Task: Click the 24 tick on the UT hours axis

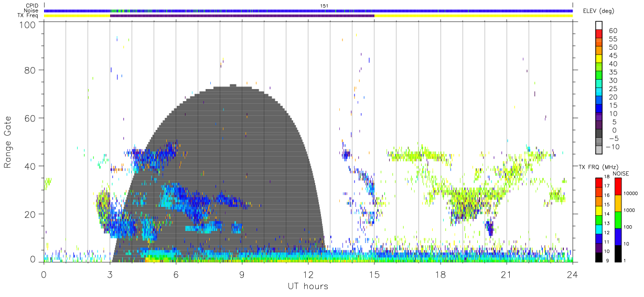Action: pos(572,274)
